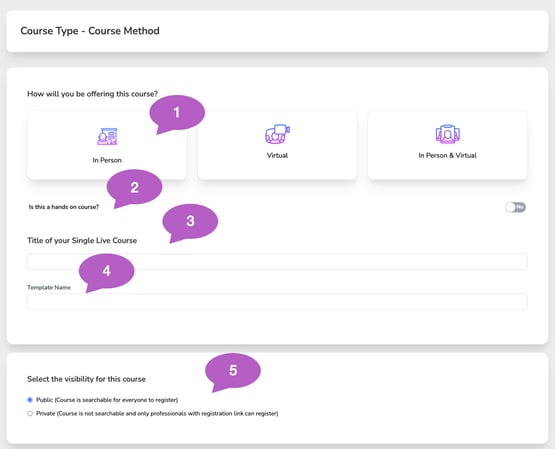This screenshot has height=449, width=555.
Task: Focus the Template Name input field
Action: (x=277, y=302)
